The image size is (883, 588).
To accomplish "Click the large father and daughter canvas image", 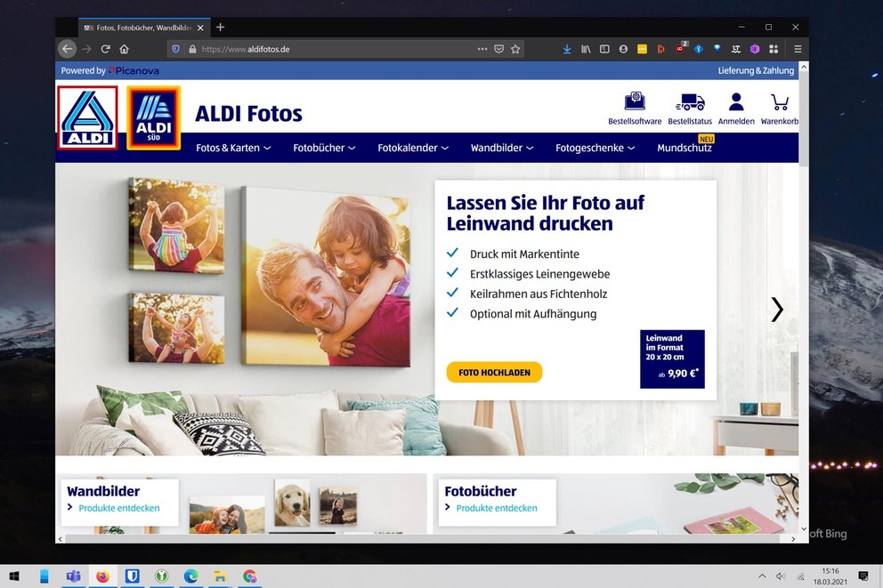I will pyautogui.click(x=326, y=277).
